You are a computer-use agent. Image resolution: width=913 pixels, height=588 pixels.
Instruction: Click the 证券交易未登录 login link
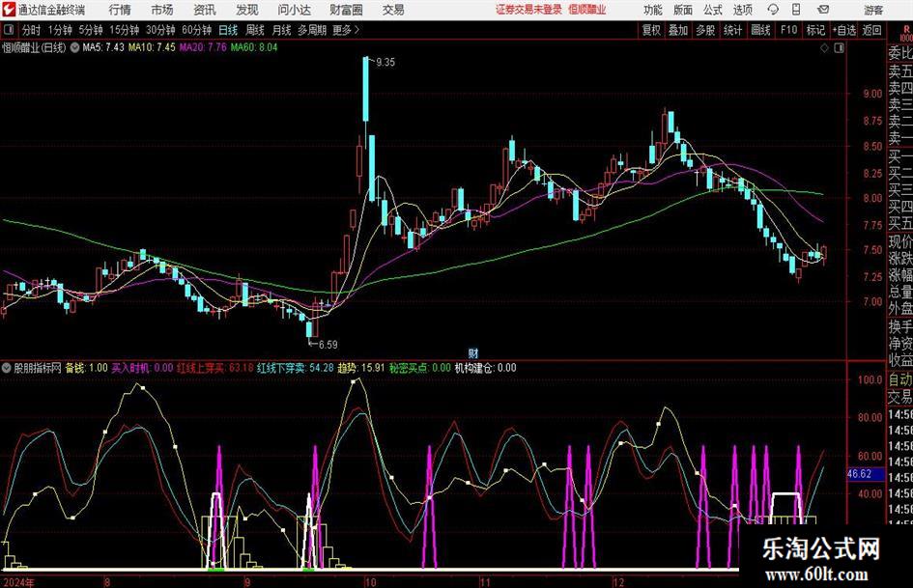click(528, 10)
